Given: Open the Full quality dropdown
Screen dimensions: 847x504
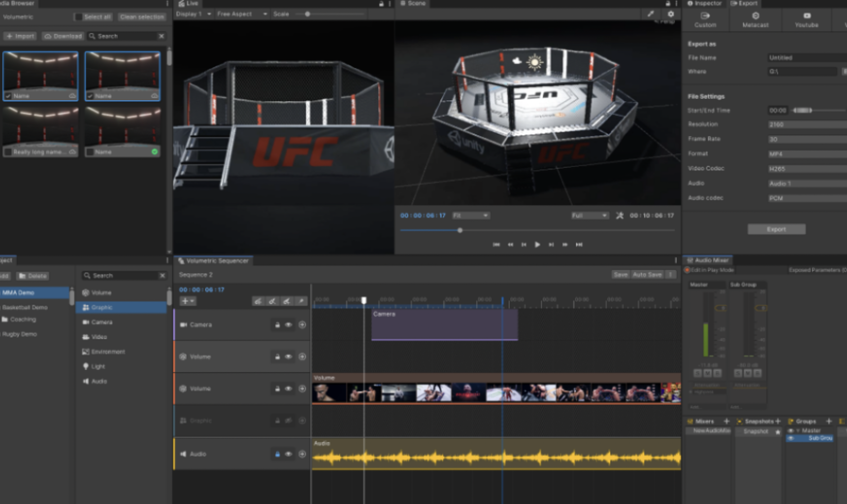Looking at the screenshot, I should coord(589,216).
